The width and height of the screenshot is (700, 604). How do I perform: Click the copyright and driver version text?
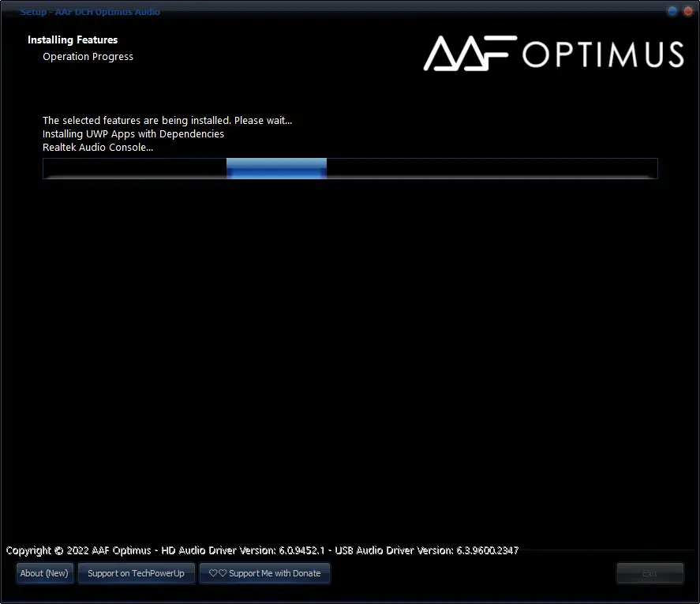tap(262, 550)
